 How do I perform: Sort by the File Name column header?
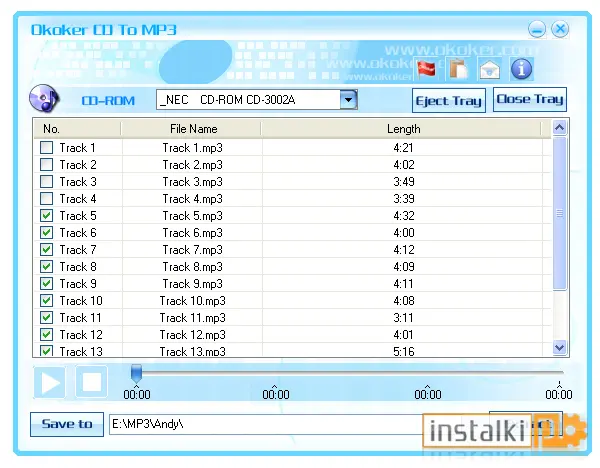pos(191,129)
